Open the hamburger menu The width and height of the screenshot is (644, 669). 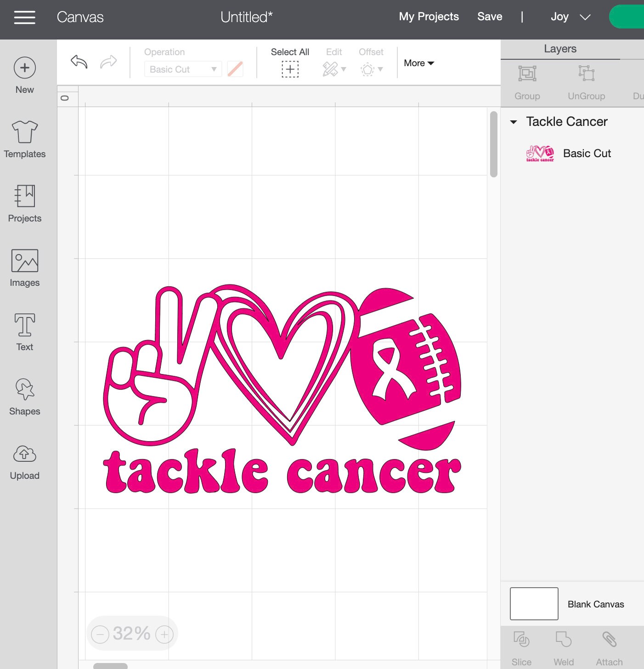(24, 17)
